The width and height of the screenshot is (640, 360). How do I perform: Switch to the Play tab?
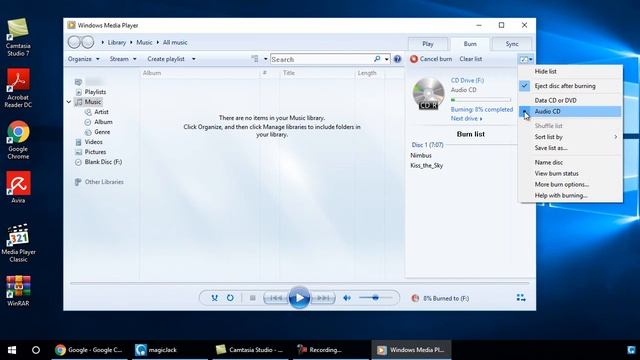point(427,44)
